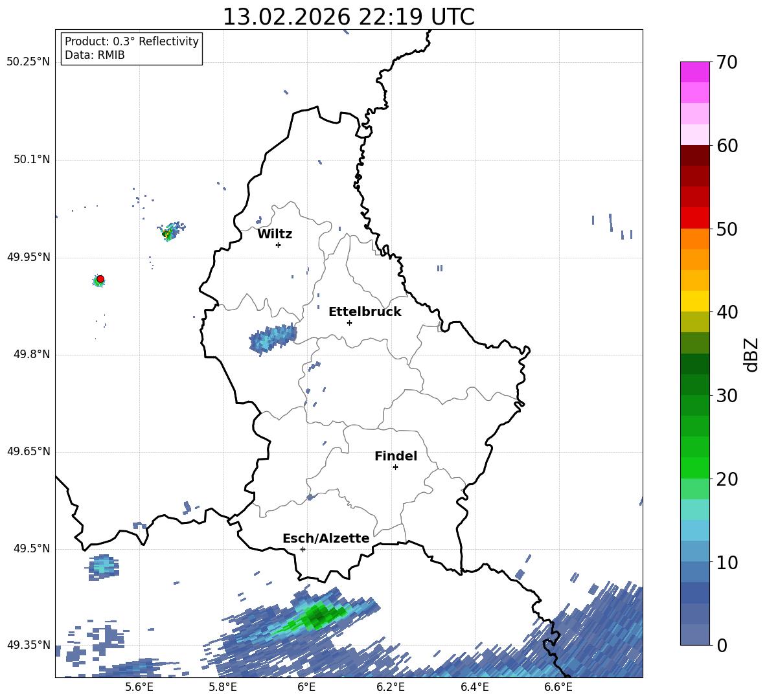Click the dBZ colorbar label
The width and height of the screenshot is (767, 700).
pos(751,354)
